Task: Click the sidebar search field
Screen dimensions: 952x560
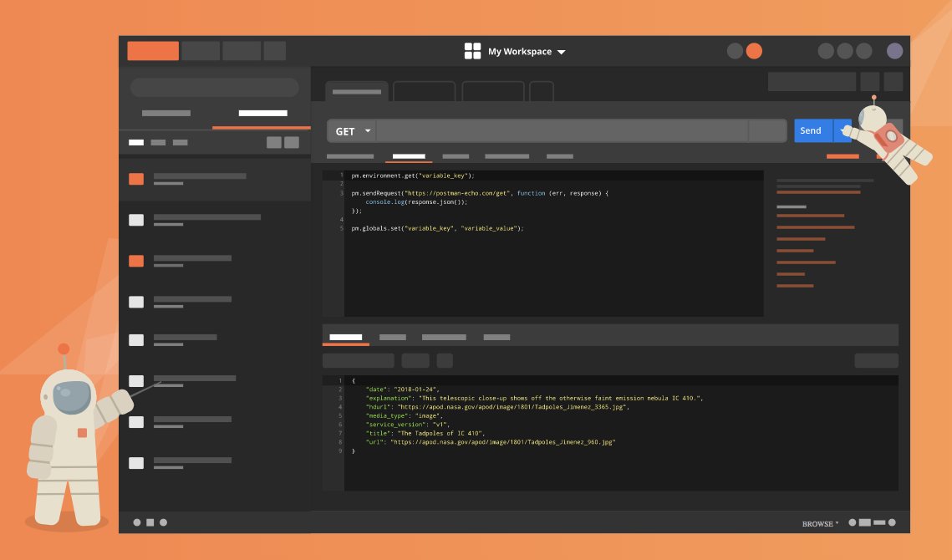Action: click(x=214, y=88)
